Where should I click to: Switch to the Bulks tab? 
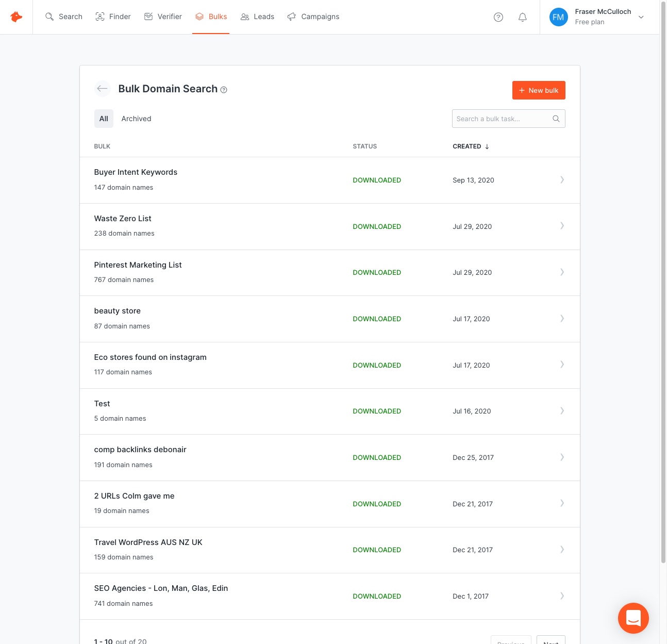(211, 16)
